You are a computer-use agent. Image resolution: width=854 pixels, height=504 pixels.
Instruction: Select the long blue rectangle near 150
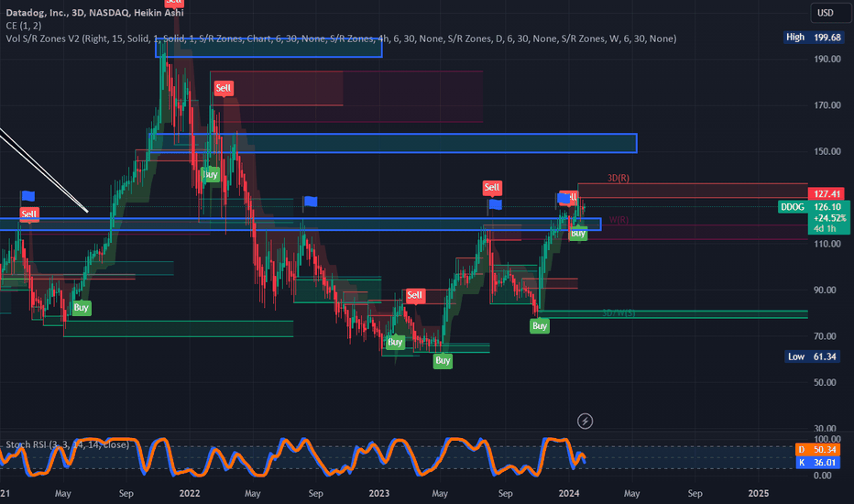[393, 143]
